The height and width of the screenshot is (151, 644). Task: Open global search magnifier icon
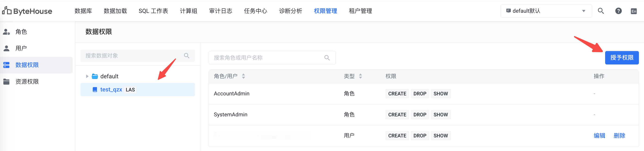tap(601, 11)
